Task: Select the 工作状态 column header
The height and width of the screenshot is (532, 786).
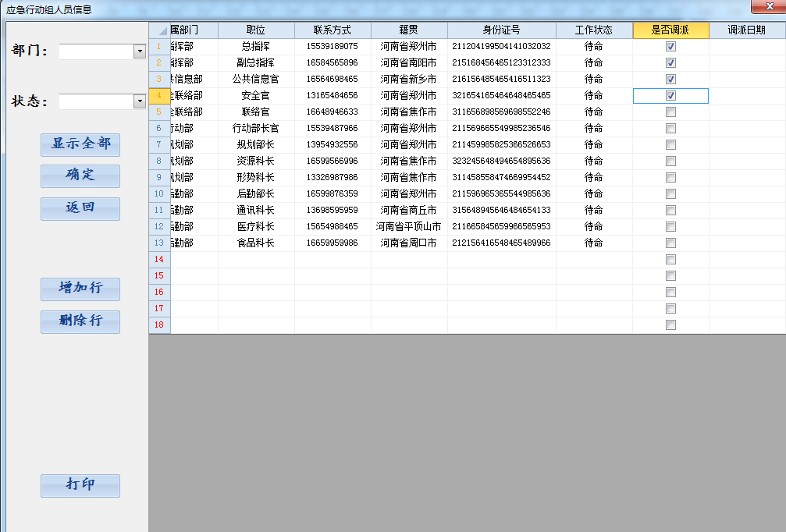Action: click(x=594, y=30)
